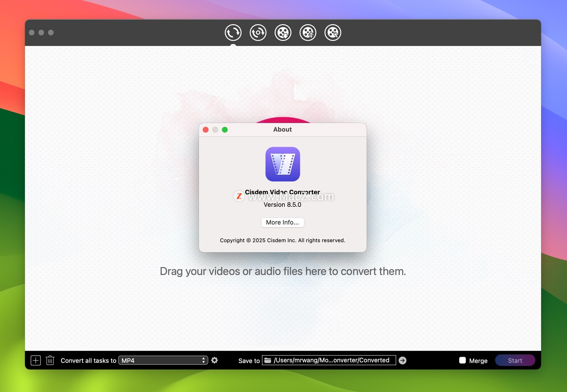Click the 'Drag your videos or audio files' text
567x392 pixels.
click(283, 271)
